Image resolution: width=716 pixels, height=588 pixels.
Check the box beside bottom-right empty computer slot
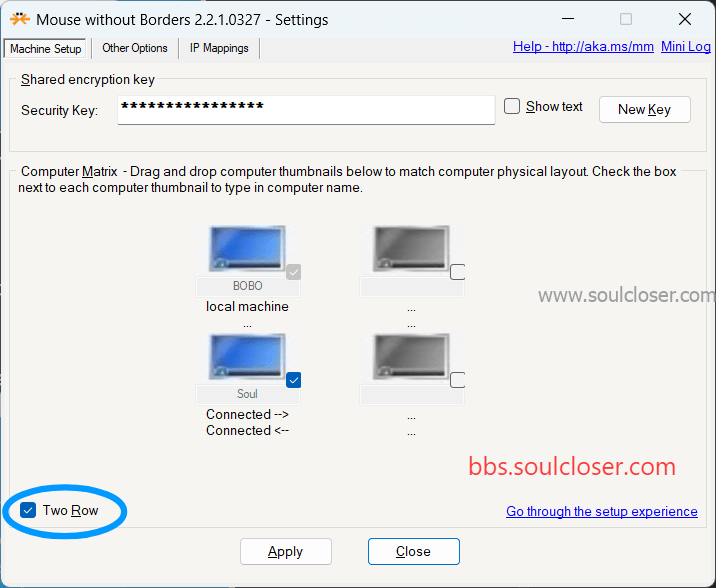click(x=458, y=380)
